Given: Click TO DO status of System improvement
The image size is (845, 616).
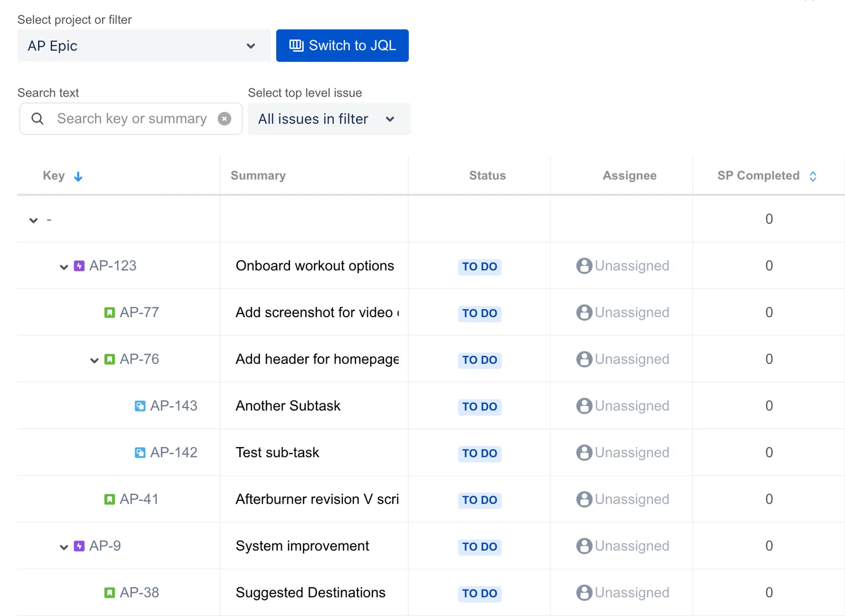Looking at the screenshot, I should (x=480, y=547).
